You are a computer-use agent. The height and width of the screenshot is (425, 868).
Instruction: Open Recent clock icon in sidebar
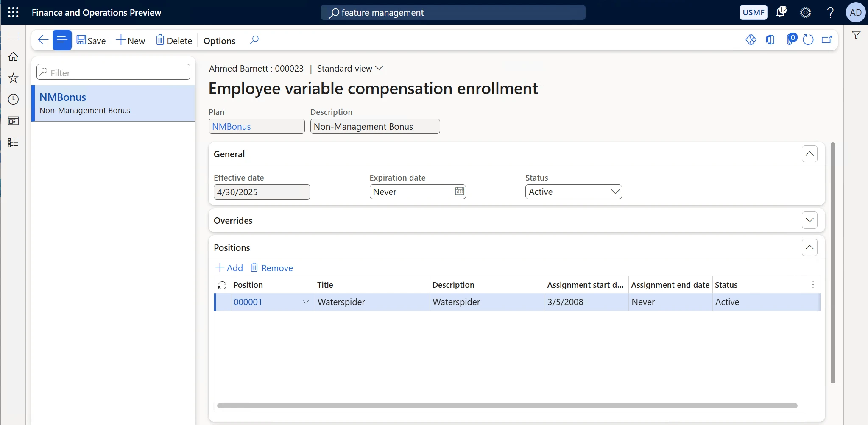(13, 99)
